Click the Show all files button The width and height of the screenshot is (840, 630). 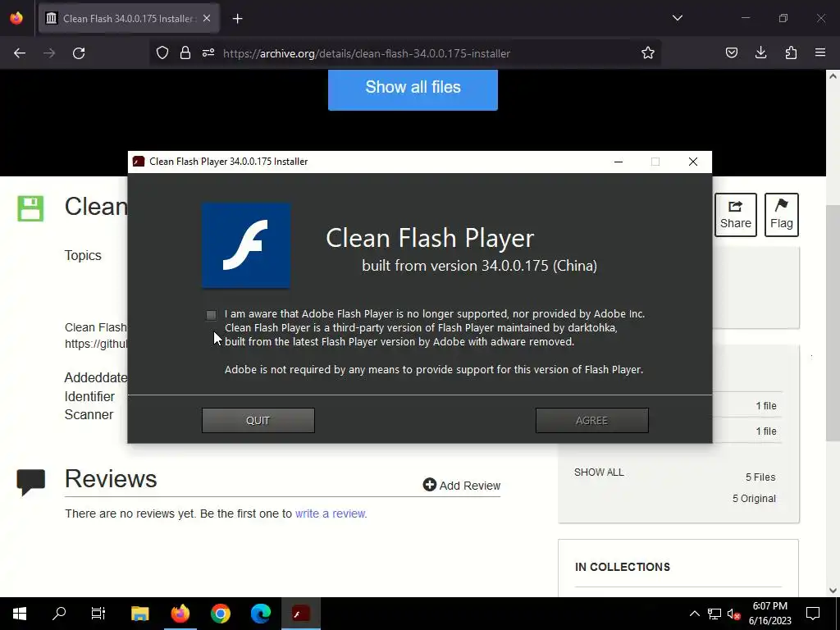413,88
